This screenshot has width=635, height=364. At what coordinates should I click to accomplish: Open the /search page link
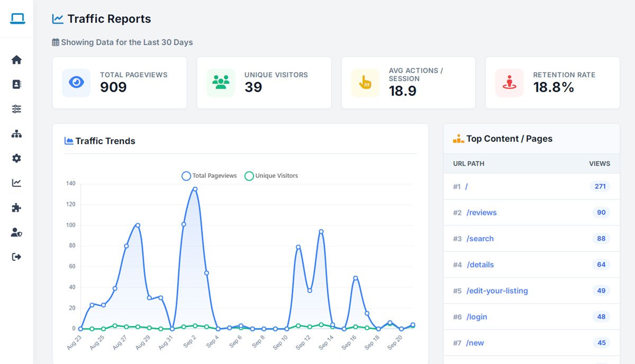480,239
